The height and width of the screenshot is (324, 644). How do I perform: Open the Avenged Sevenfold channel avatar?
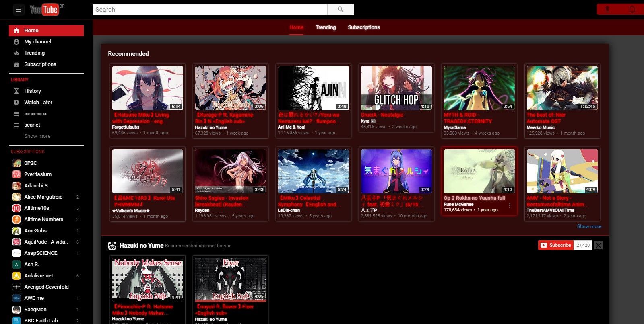17,287
